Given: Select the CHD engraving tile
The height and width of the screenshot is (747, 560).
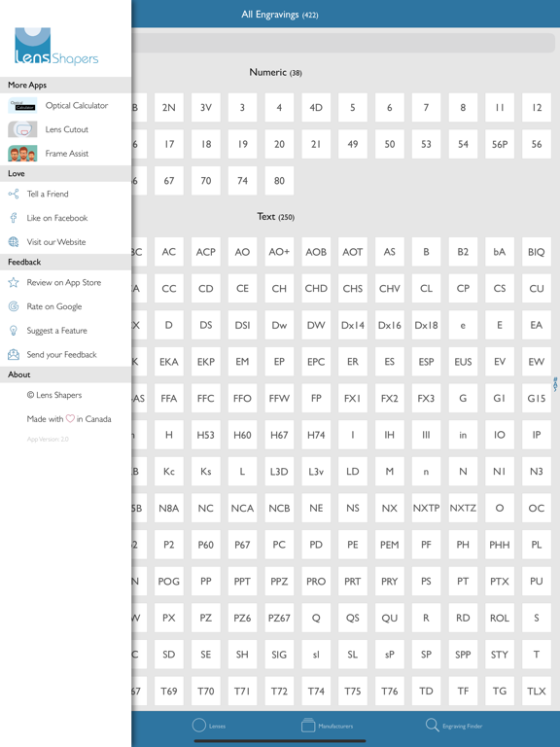Looking at the screenshot, I should [316, 289].
